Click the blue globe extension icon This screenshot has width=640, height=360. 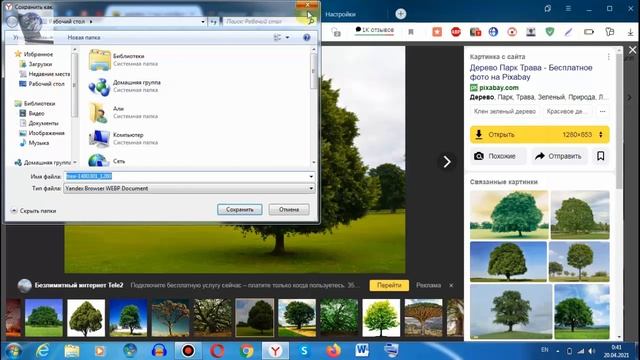(x=493, y=32)
